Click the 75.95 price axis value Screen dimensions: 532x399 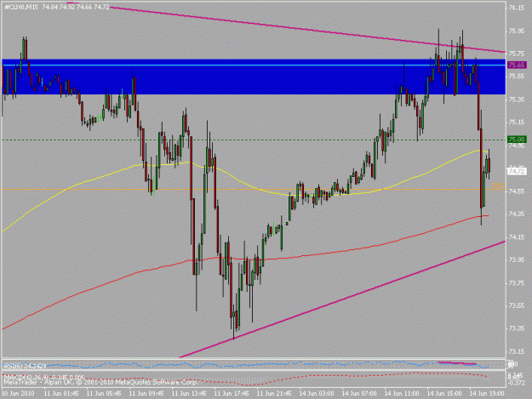pos(516,31)
